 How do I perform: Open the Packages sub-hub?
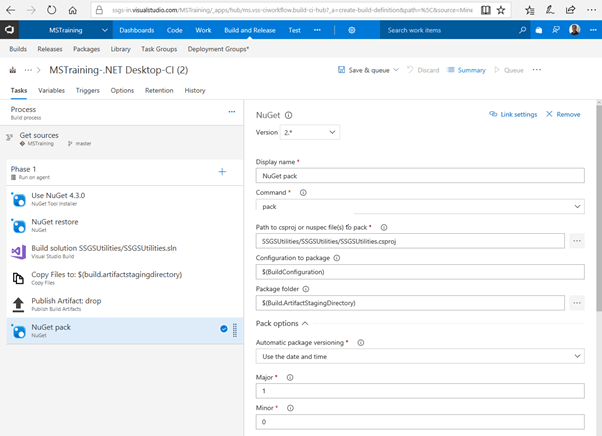point(86,49)
